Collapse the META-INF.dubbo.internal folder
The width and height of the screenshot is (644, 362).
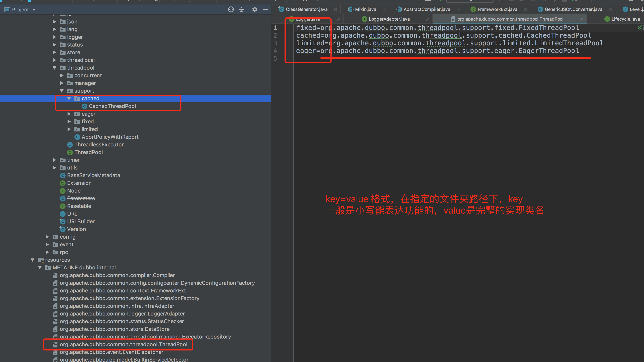(40, 268)
